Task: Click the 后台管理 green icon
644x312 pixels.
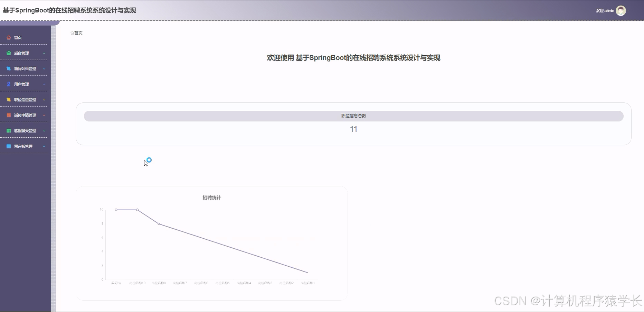Action: tap(9, 53)
